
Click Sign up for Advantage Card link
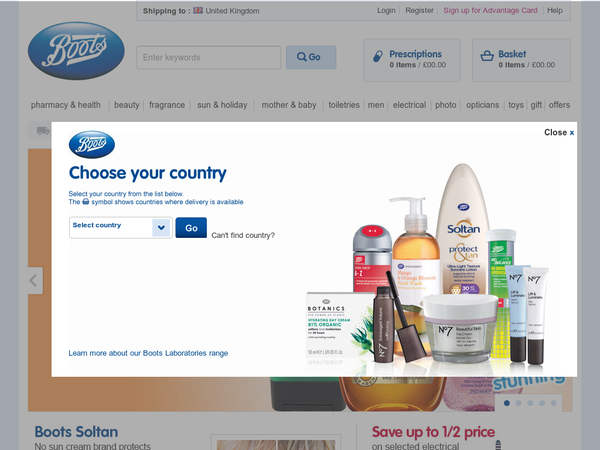[x=490, y=10]
